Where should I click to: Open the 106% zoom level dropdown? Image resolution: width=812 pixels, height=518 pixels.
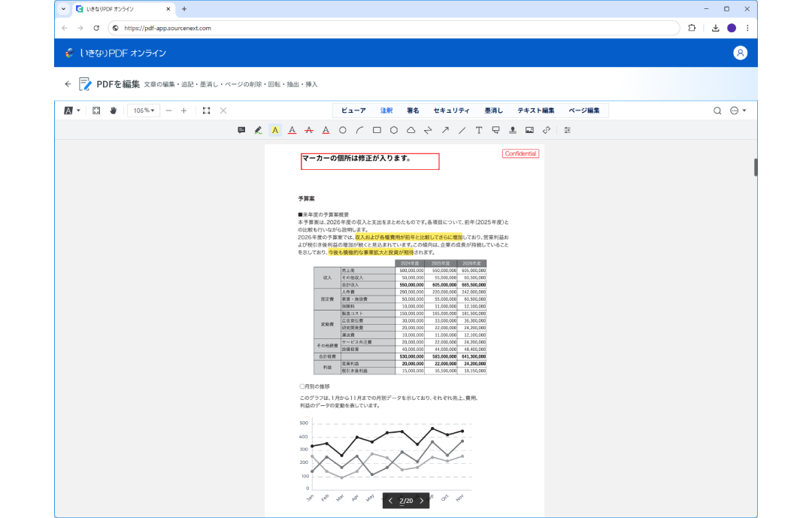(143, 111)
